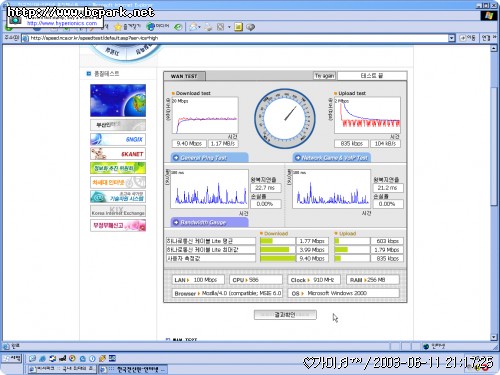The height and width of the screenshot is (375, 500).
Task: Select the 1.17 MB/s value box
Action: (223, 144)
